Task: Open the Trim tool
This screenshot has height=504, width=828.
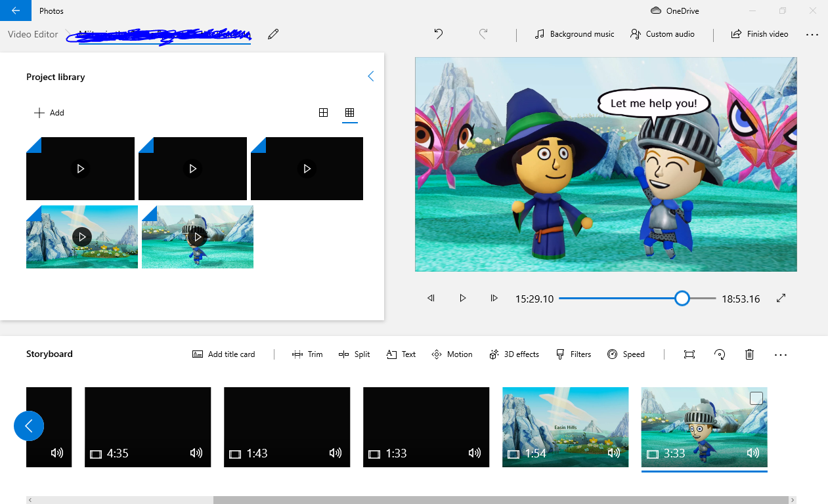Action: click(307, 354)
